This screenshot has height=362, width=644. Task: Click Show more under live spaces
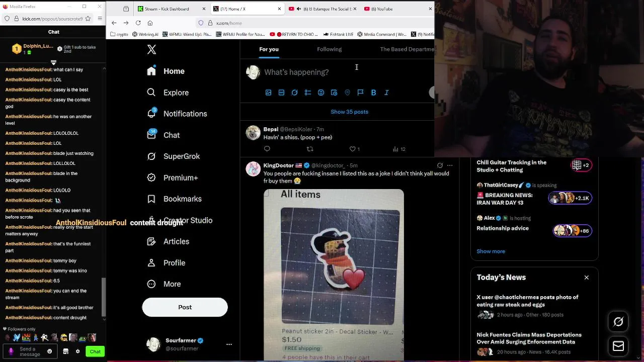(x=491, y=251)
